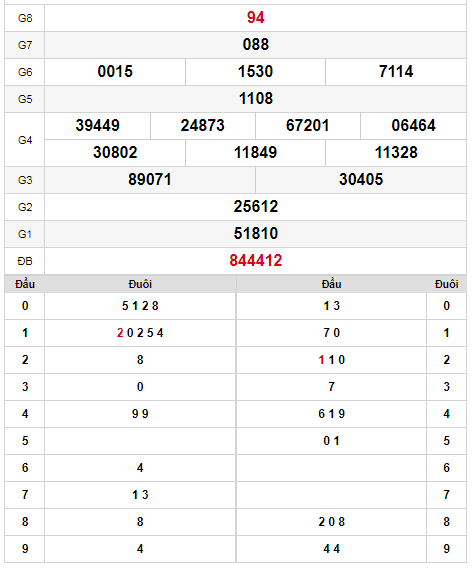Select the G1 result 51810
Image resolution: width=472 pixels, height=568 pixels.
(255, 234)
